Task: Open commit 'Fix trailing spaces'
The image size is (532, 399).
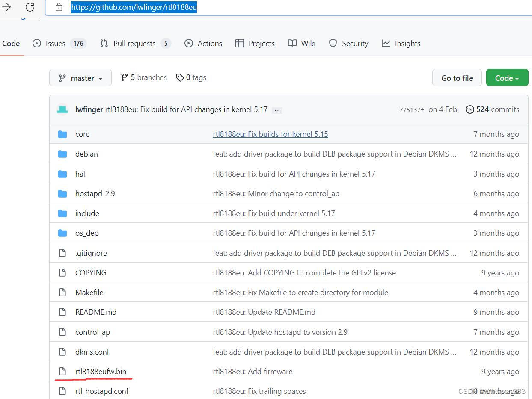Action: (259, 391)
